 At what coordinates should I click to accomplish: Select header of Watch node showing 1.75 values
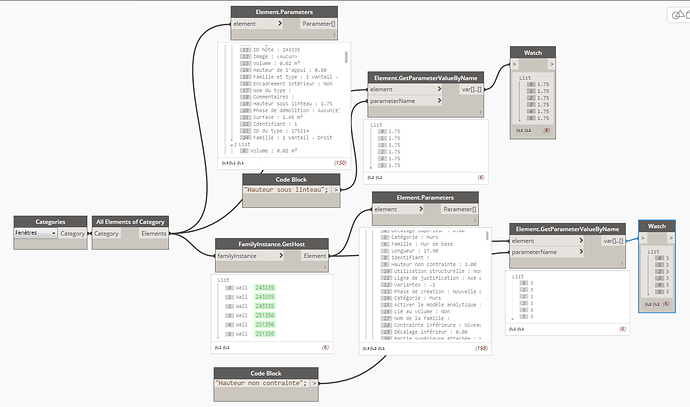tap(533, 52)
